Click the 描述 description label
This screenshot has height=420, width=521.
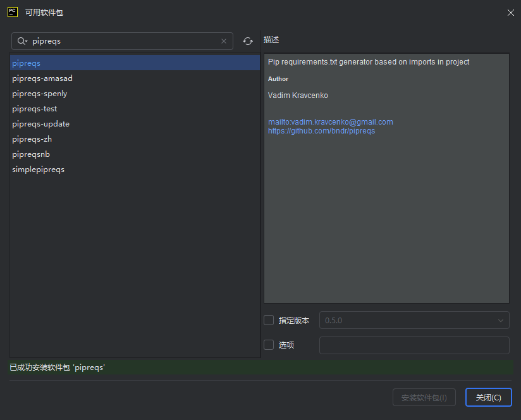[x=271, y=40]
